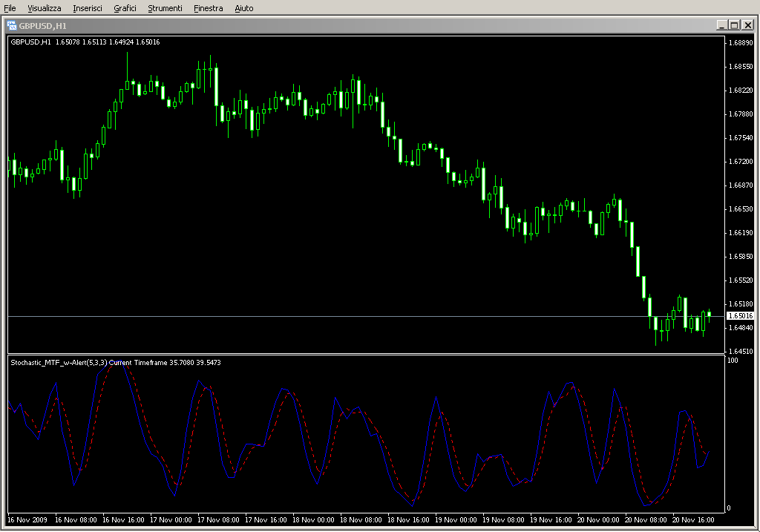Click the stochastic scale value 100
Screen dimensions: 760x532
(733, 361)
